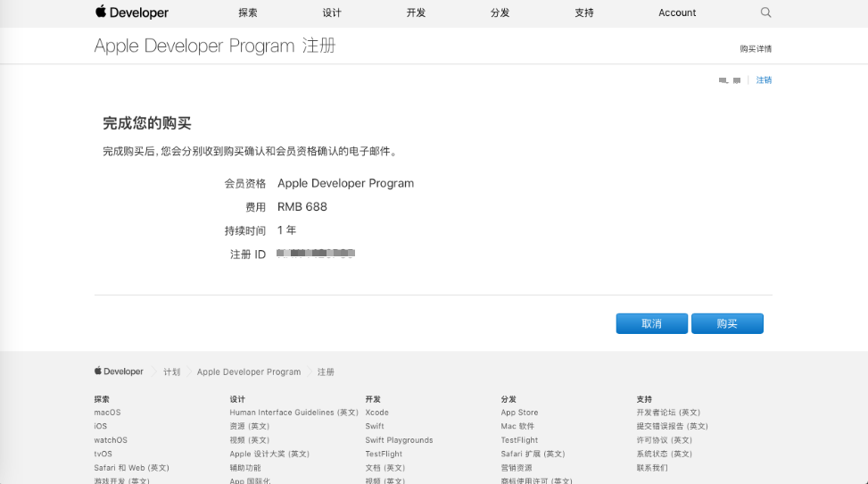This screenshot has width=868, height=484.
Task: Click the 完成您的购买 heading
Action: click(x=146, y=123)
